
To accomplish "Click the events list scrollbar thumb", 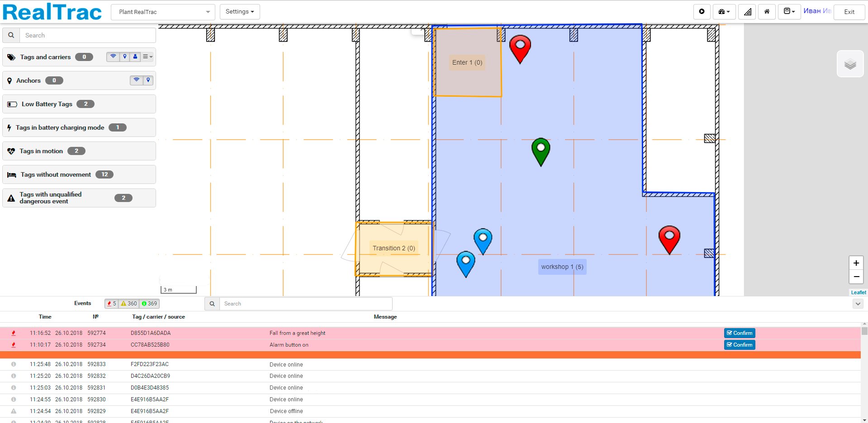I will 864,331.
